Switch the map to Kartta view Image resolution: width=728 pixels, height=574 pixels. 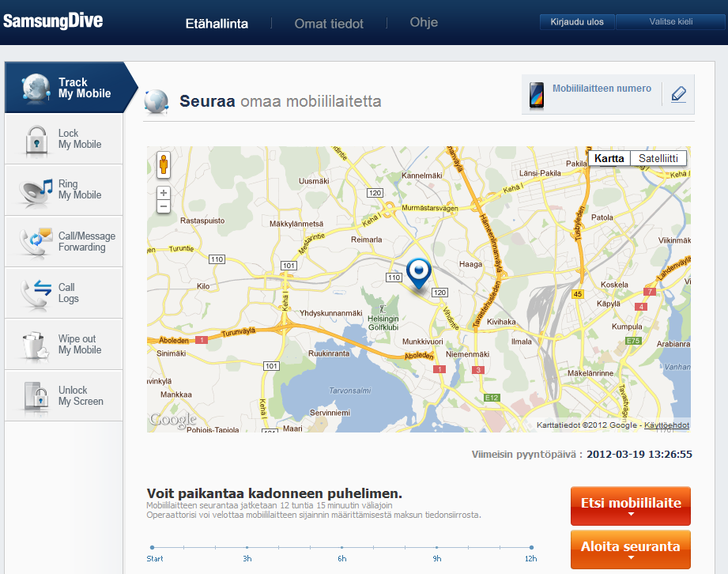pyautogui.click(x=609, y=158)
